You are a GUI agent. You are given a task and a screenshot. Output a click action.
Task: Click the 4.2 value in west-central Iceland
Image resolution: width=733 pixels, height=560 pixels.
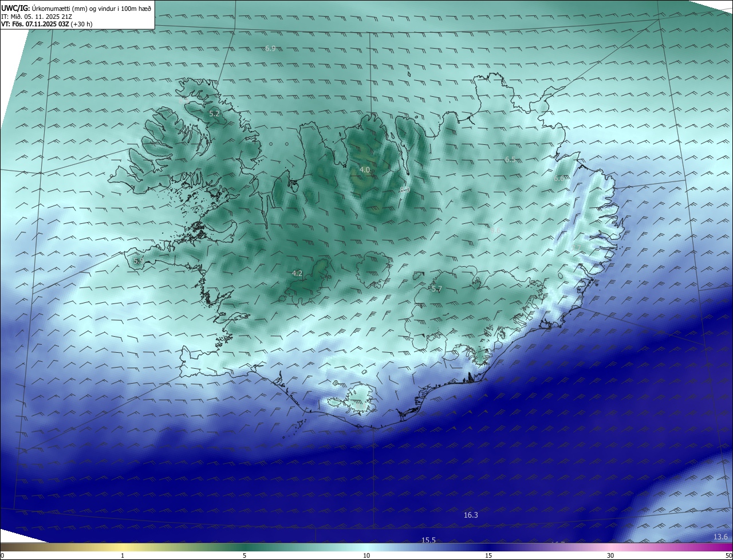point(297,274)
